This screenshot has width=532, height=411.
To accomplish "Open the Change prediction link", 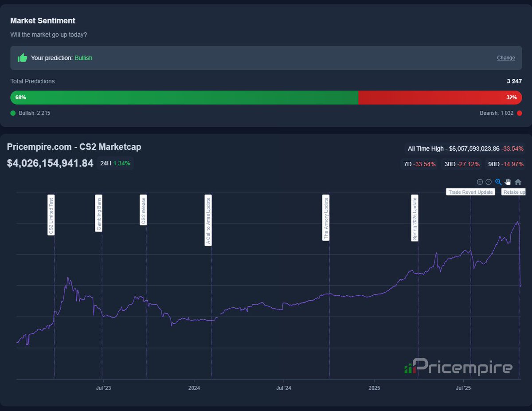I will [506, 58].
